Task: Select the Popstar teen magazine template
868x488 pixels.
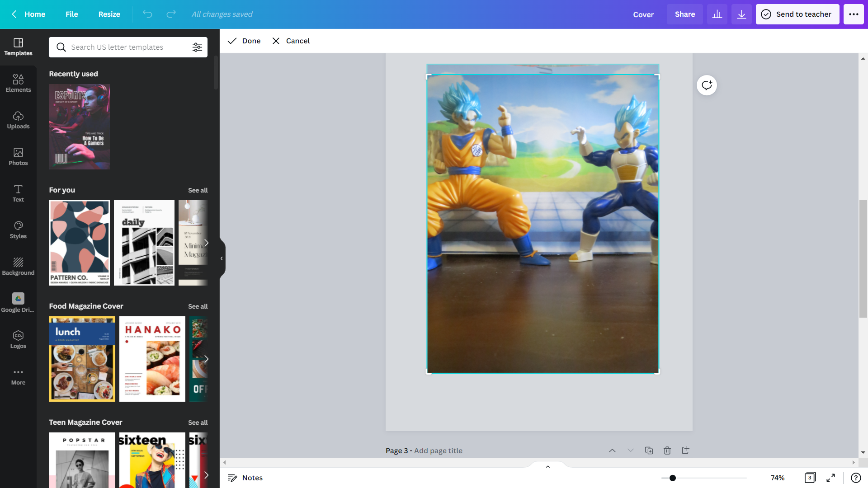Action: pyautogui.click(x=82, y=460)
